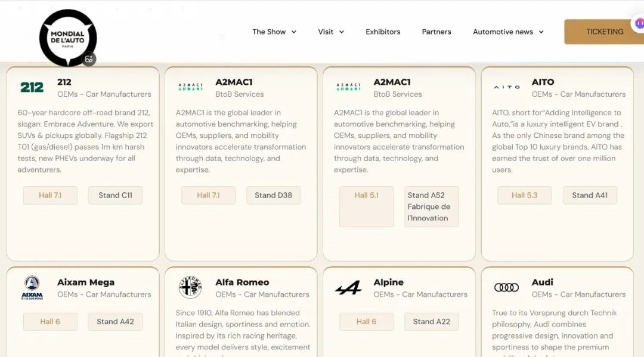The width and height of the screenshot is (644, 357).
Task: Open the Aixam Mega exhibitor title
Action: coord(86,282)
